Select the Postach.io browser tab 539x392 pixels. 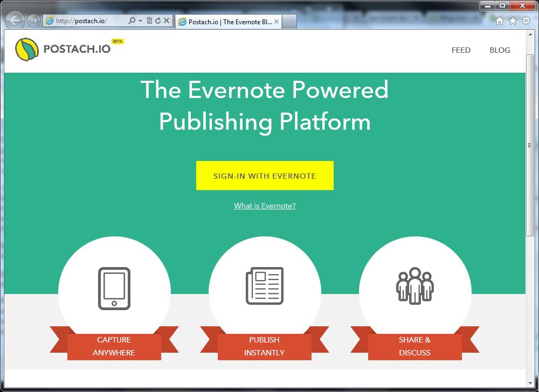point(229,22)
